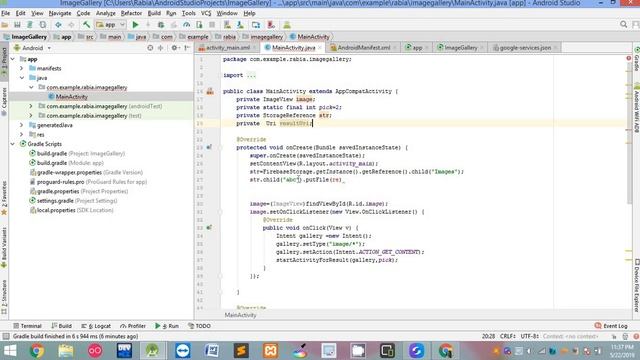Click override gutter icon beside onClick
Viewport: 640px width, 360px height.
(x=209, y=228)
